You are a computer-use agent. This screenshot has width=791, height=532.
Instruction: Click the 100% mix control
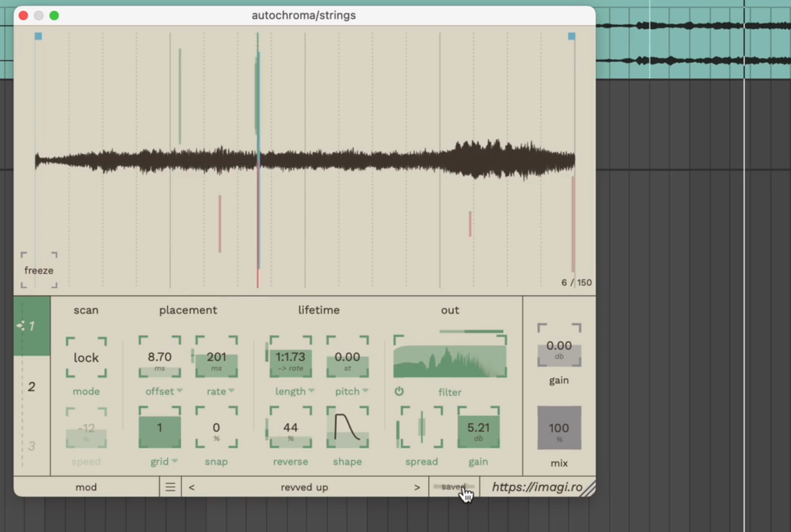pos(559,428)
